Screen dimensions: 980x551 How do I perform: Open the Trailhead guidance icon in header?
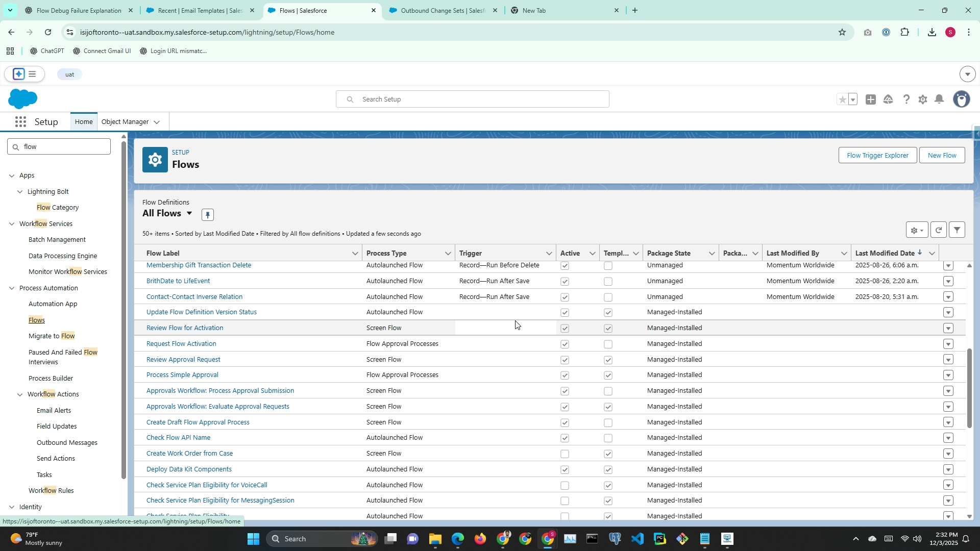click(x=888, y=99)
